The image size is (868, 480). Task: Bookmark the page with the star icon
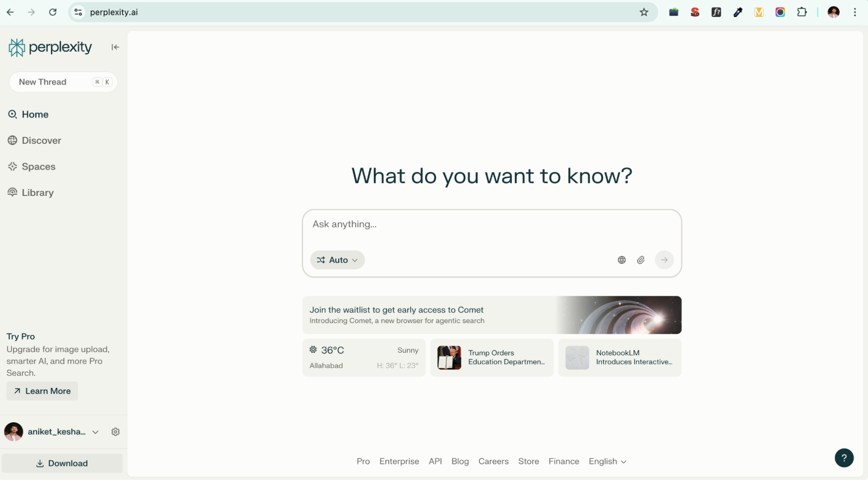tap(644, 12)
